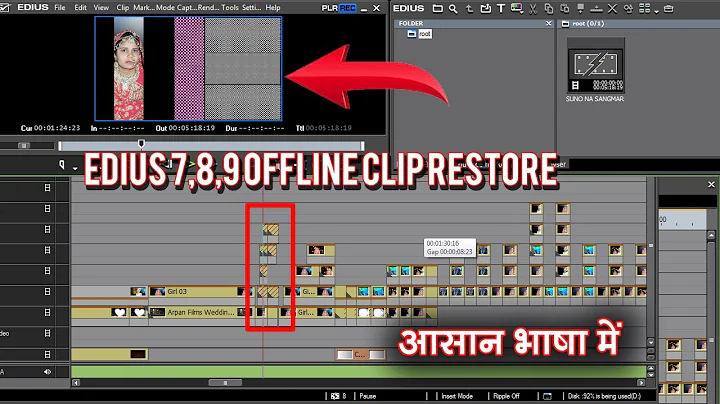
Task: Click Add to Timeline icon in Bin
Action: (596, 8)
